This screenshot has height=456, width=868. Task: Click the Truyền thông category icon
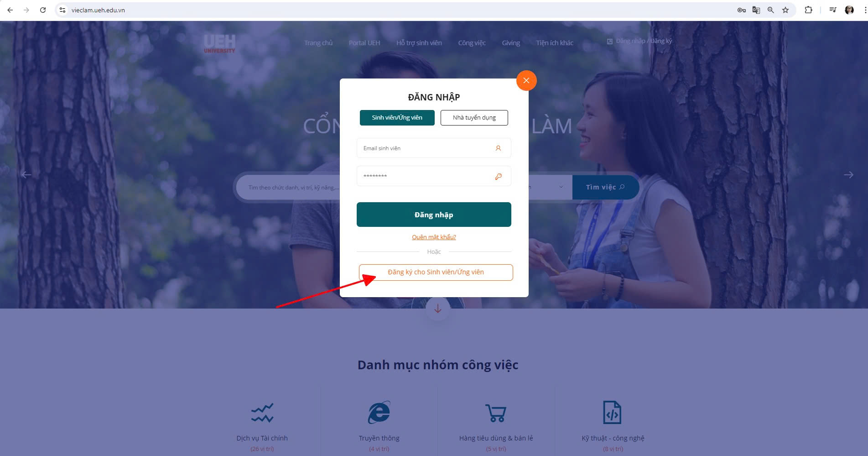point(379,413)
